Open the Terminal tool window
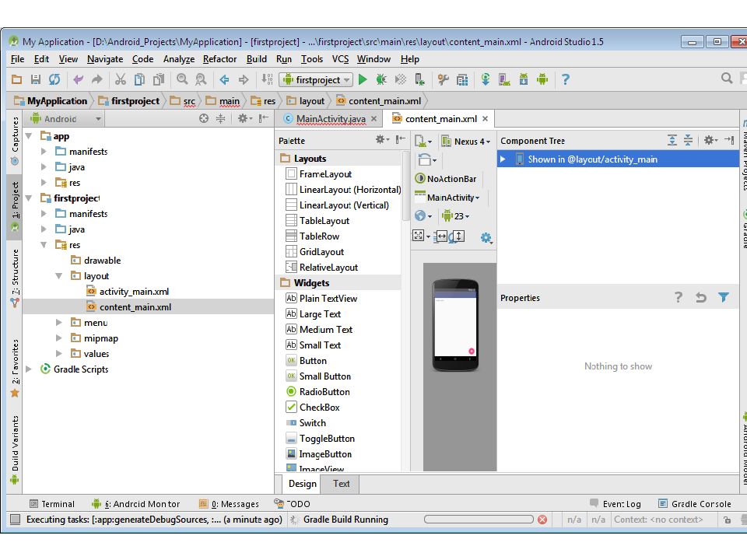Screen dimensions: 747x560 pos(52,504)
